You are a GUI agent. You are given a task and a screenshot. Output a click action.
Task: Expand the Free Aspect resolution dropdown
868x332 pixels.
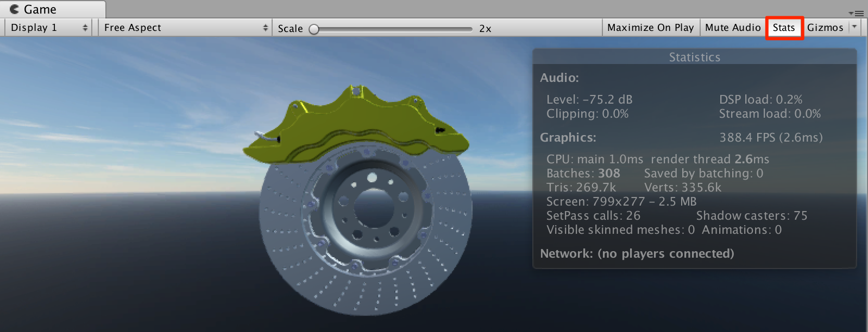coord(185,28)
